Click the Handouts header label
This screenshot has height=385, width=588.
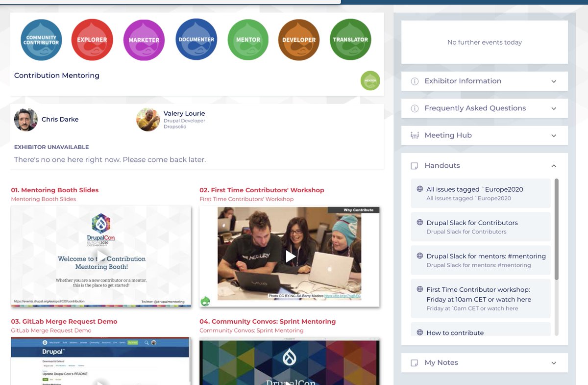click(442, 165)
